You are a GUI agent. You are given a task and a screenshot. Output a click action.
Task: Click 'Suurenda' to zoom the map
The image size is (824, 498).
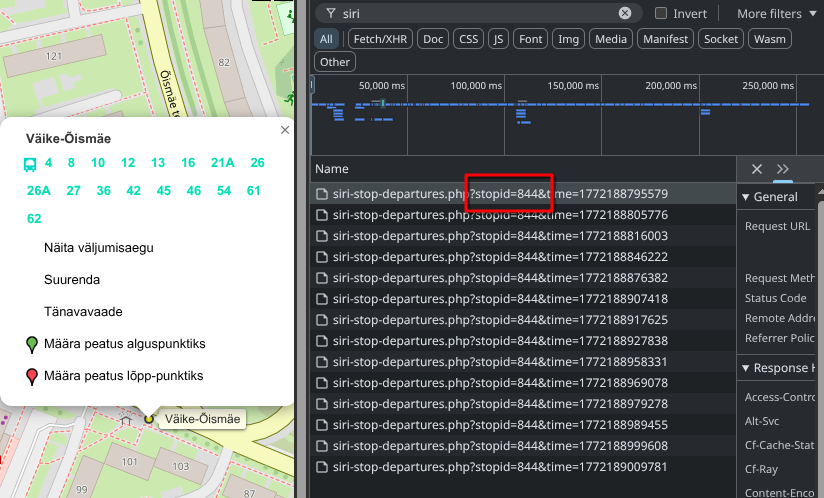(72, 280)
